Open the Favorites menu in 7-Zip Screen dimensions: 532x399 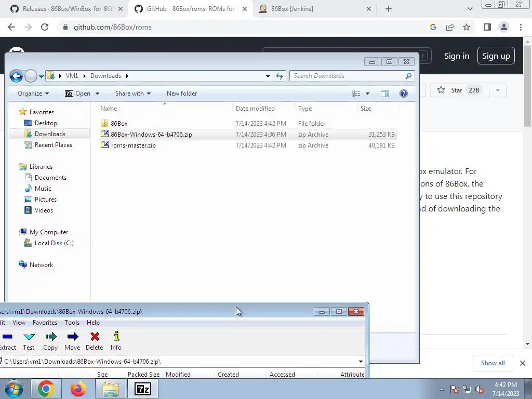click(x=45, y=323)
